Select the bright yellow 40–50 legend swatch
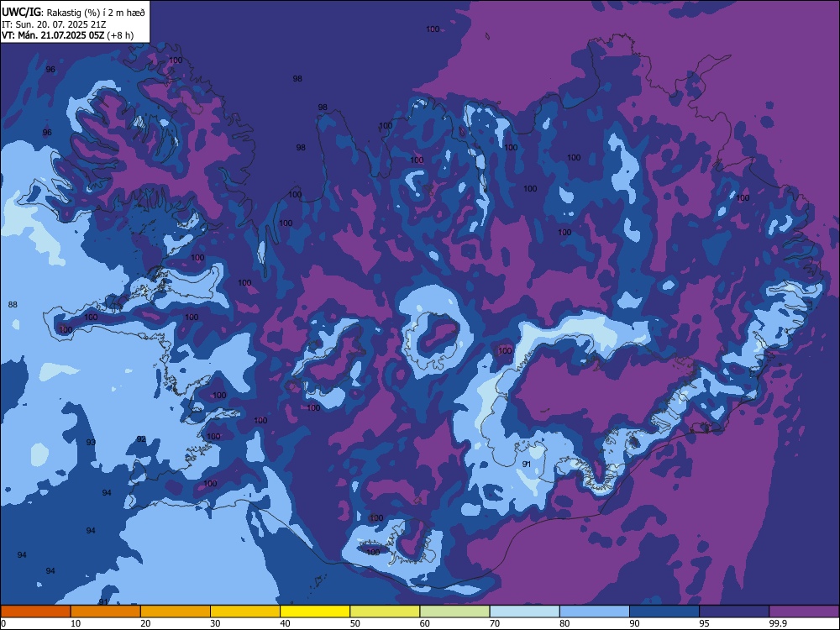This screenshot has height=630, width=840. 315,612
